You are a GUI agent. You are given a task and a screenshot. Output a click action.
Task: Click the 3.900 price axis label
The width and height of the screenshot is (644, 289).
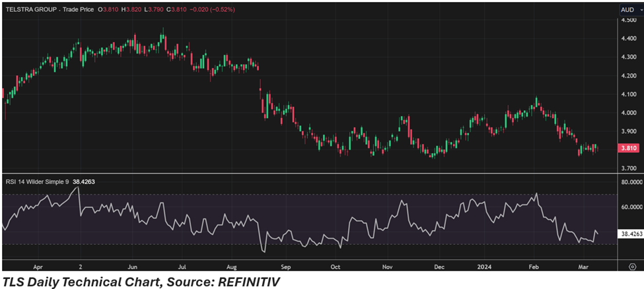pyautogui.click(x=627, y=131)
